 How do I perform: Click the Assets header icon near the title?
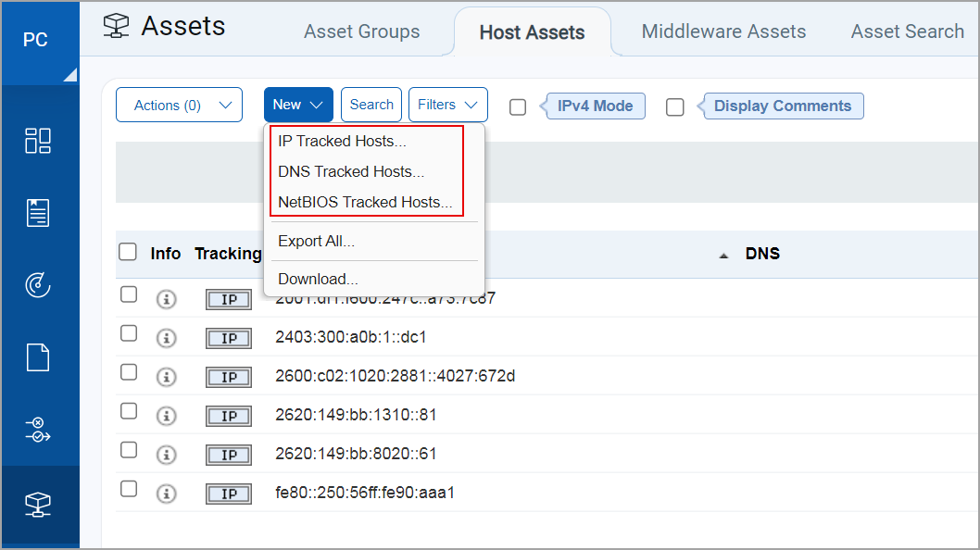(115, 26)
